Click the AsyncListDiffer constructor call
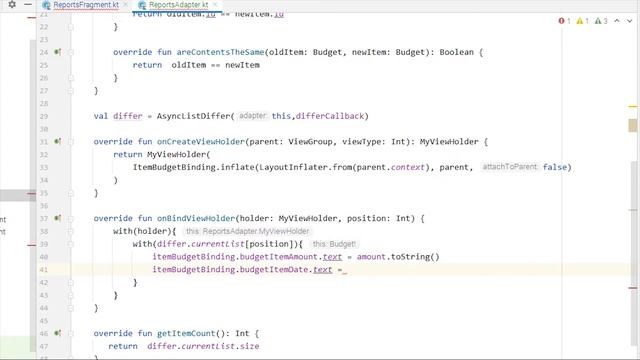640x360 pixels. 193,116
